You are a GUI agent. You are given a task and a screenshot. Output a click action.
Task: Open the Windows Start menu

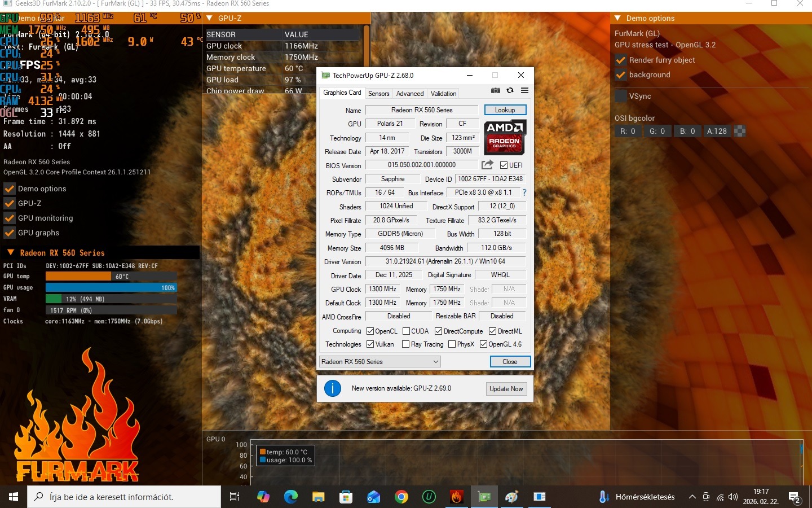click(14, 497)
